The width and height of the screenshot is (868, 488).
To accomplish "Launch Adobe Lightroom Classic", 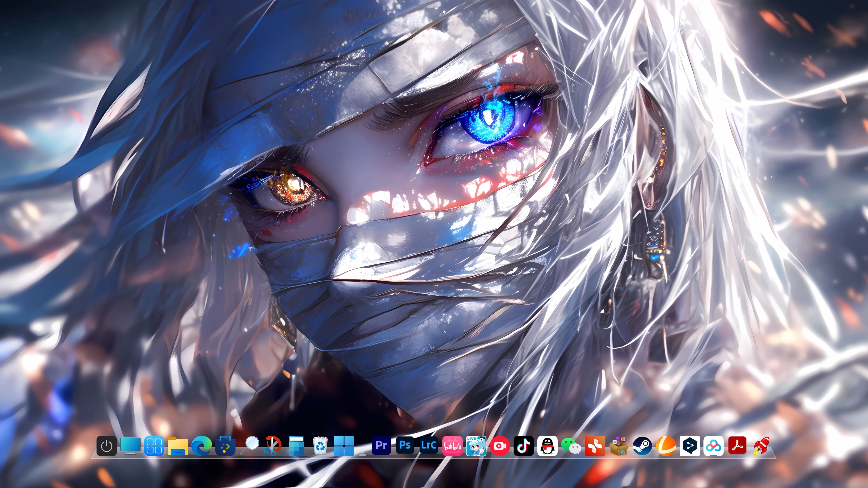I will pos(428,445).
